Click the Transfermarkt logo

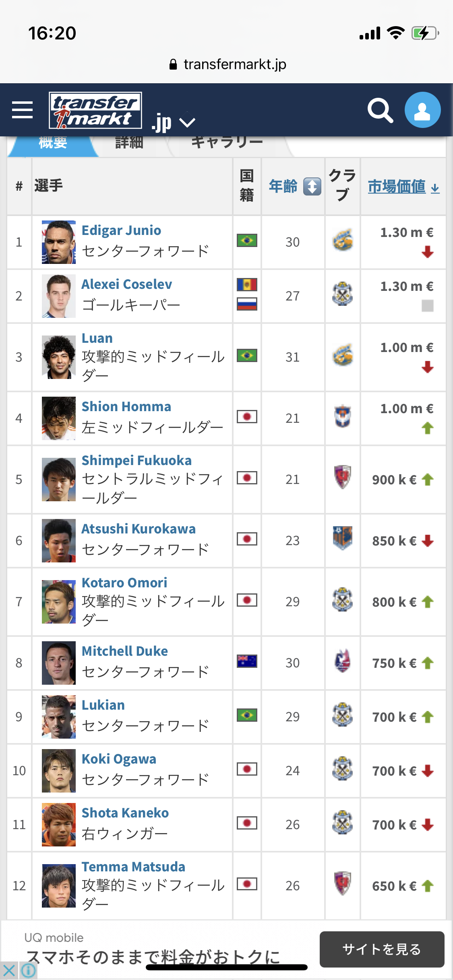(x=95, y=110)
